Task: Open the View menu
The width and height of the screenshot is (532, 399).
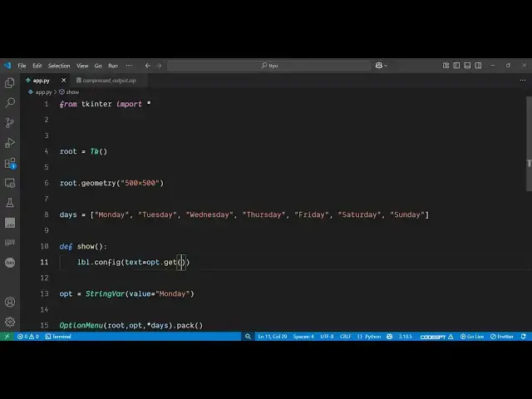Action: [x=82, y=66]
